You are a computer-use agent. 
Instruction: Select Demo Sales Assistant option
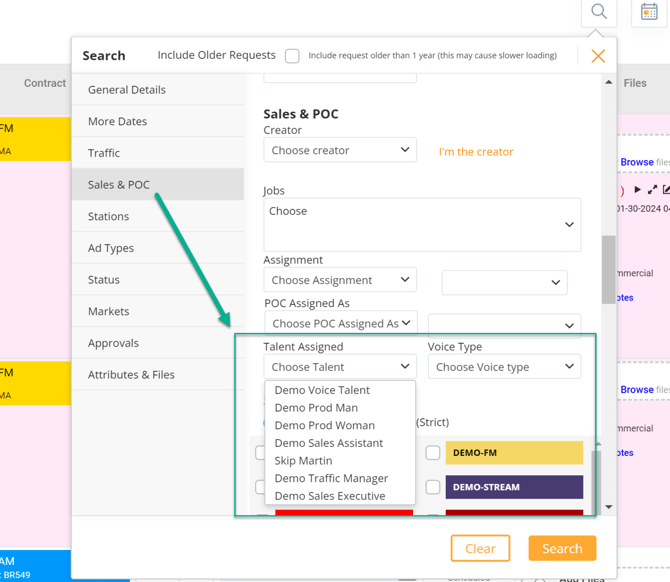point(340,443)
